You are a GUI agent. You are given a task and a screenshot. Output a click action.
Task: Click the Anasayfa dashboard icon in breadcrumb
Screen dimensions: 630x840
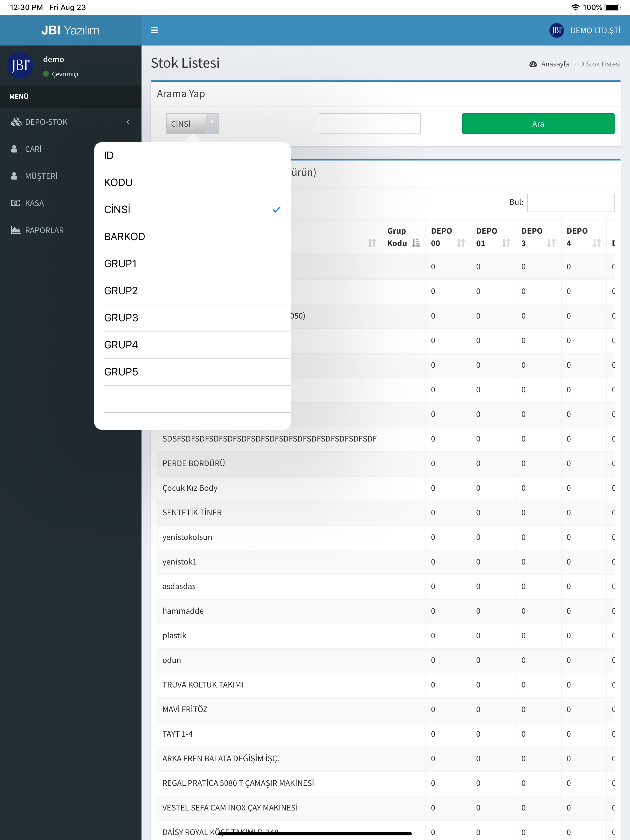[533, 64]
